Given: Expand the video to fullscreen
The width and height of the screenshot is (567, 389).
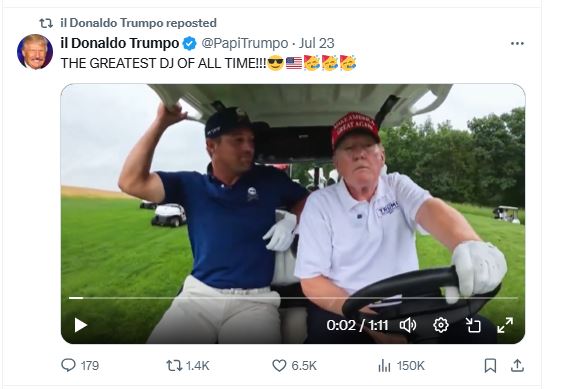Looking at the screenshot, I should [505, 325].
